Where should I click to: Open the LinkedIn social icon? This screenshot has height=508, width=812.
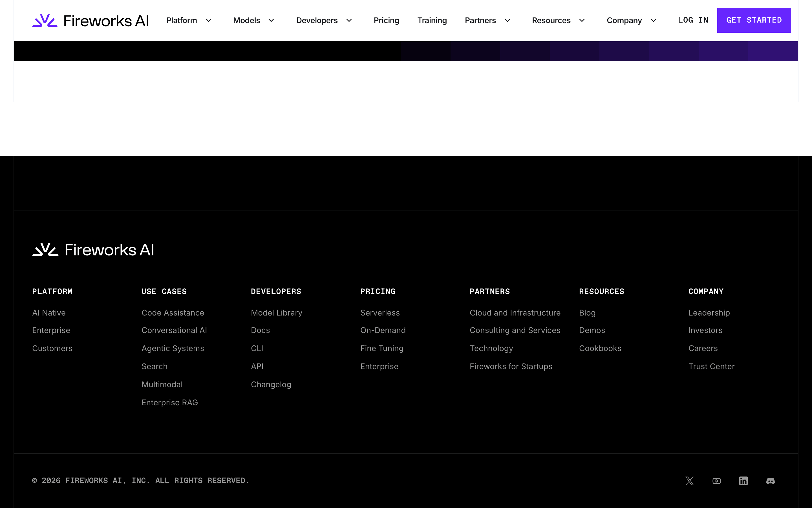click(x=743, y=481)
